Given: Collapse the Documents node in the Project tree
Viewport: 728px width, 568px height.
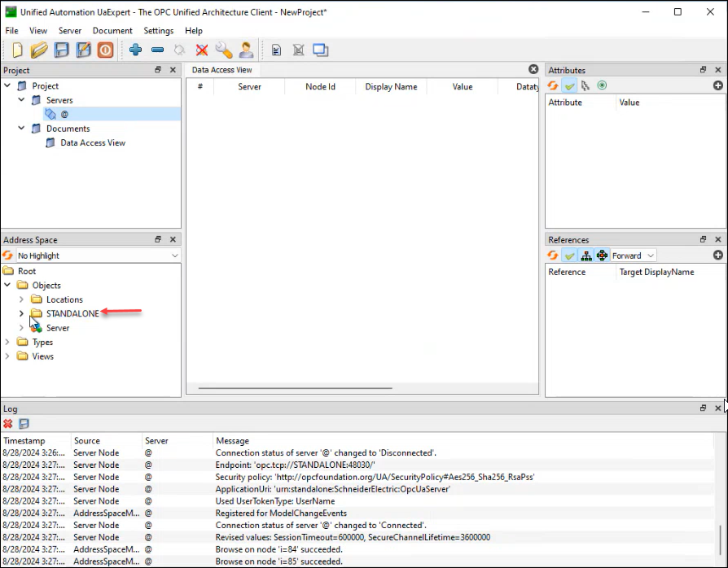Looking at the screenshot, I should (x=21, y=128).
